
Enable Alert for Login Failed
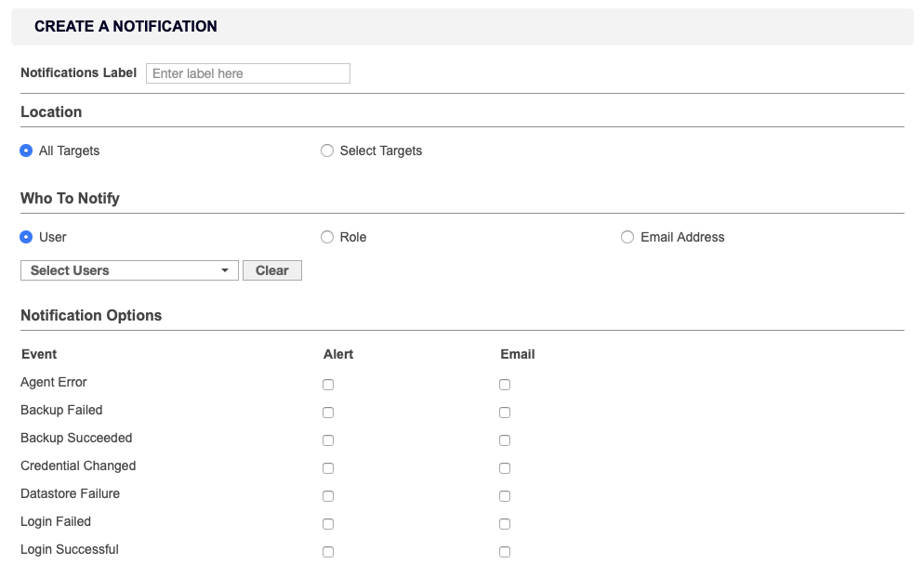[x=328, y=523]
